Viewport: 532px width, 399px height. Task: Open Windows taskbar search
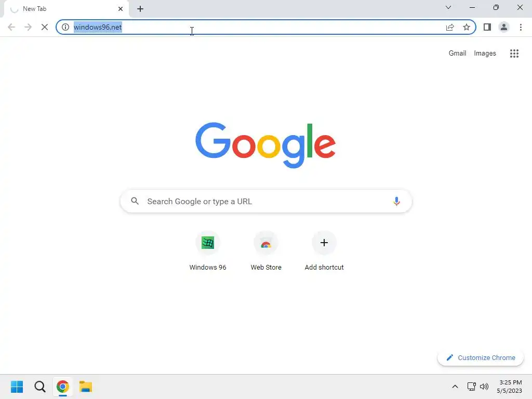[40, 387]
